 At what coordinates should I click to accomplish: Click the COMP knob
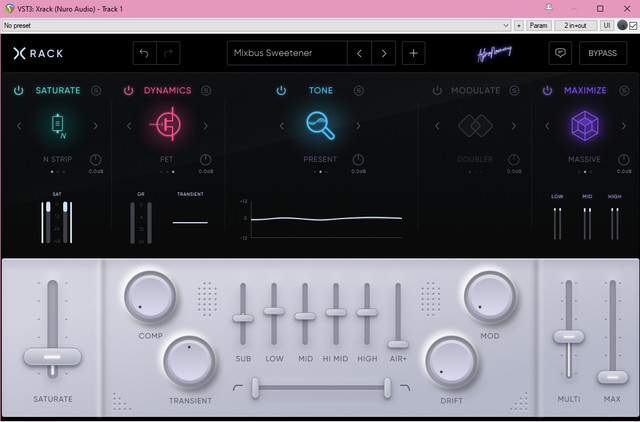tap(150, 297)
